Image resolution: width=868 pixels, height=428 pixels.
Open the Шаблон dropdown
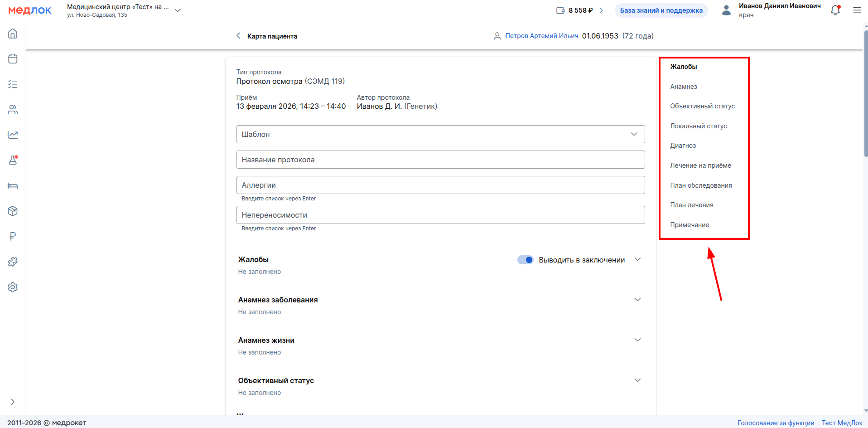(440, 134)
